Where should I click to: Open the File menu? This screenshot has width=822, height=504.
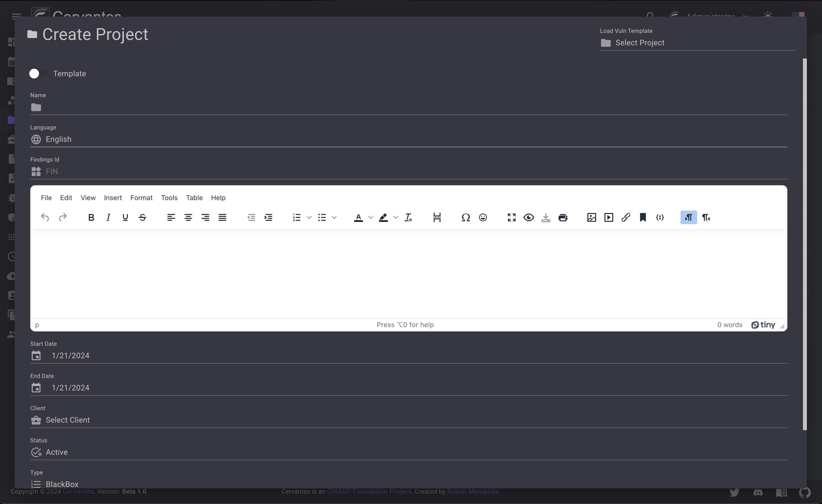pyautogui.click(x=46, y=197)
